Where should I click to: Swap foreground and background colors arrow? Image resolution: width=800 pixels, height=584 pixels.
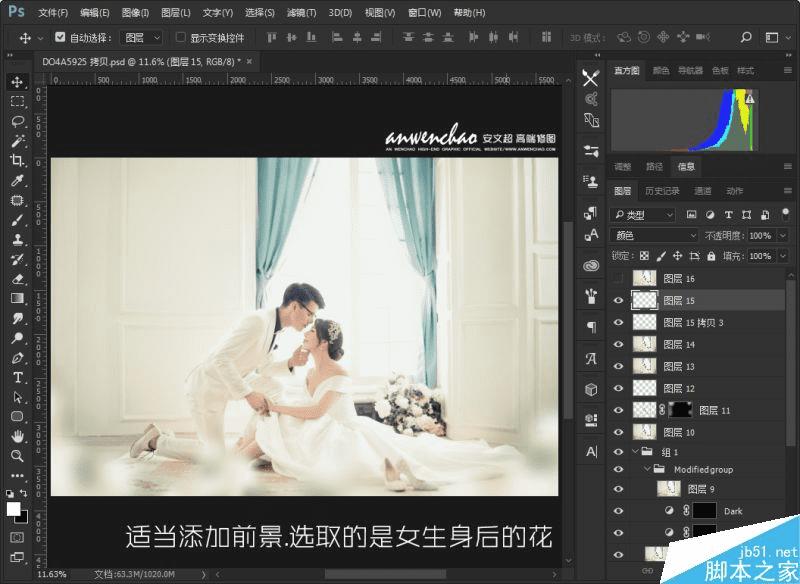click(x=23, y=493)
